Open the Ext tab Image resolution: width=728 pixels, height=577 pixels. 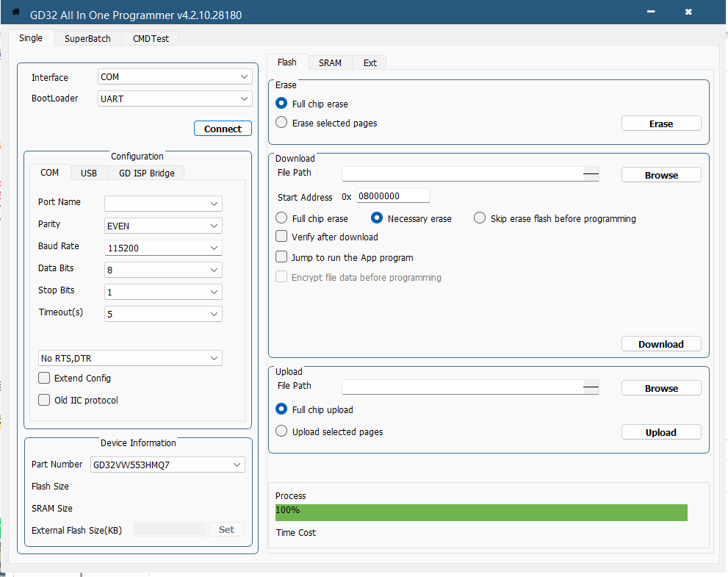tap(370, 62)
